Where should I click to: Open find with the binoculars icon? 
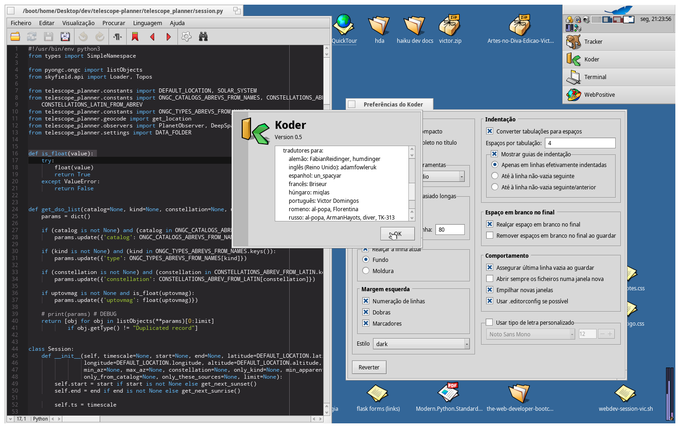pos(203,36)
